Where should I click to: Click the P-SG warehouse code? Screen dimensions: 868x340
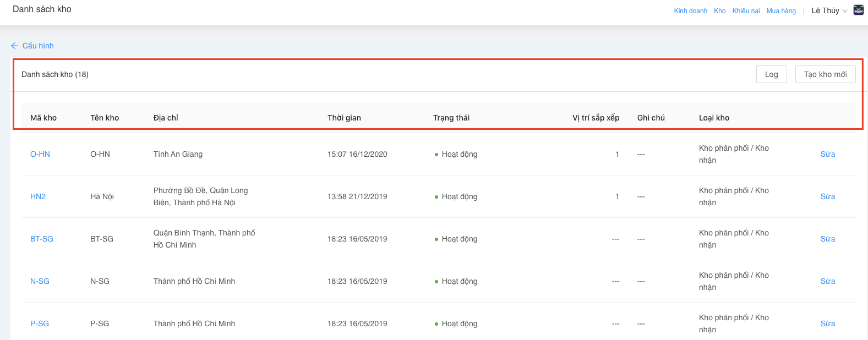(x=40, y=323)
